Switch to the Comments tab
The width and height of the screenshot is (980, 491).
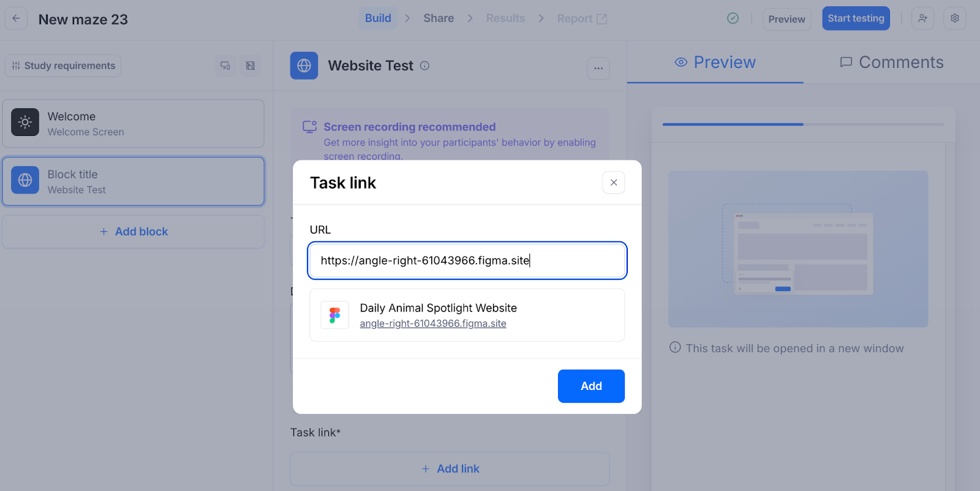pyautogui.click(x=891, y=62)
